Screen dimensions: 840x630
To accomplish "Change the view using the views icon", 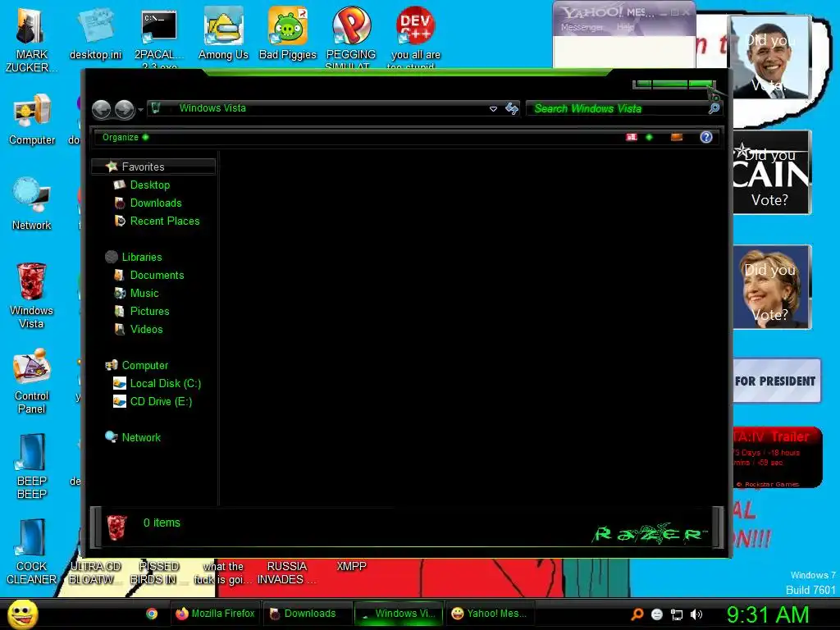I will coord(632,137).
